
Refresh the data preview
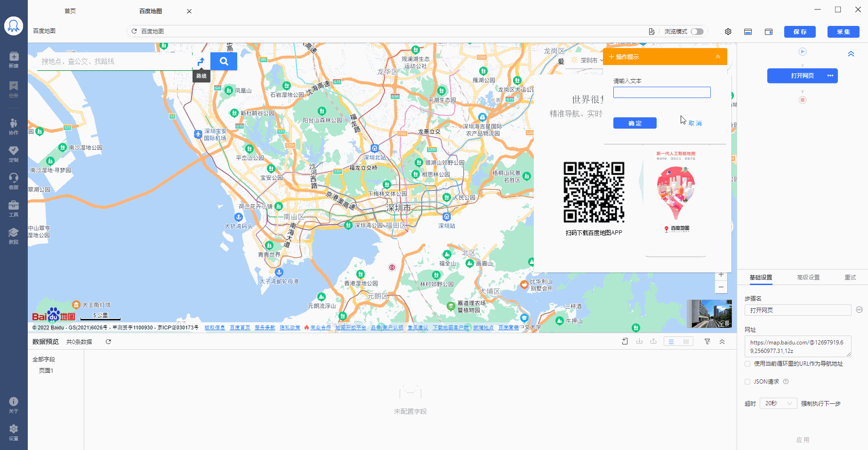108,342
